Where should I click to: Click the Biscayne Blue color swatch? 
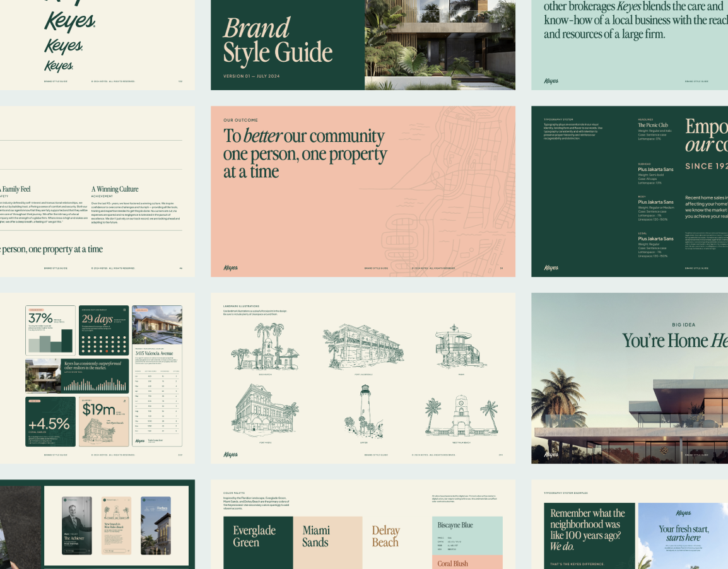point(467,536)
